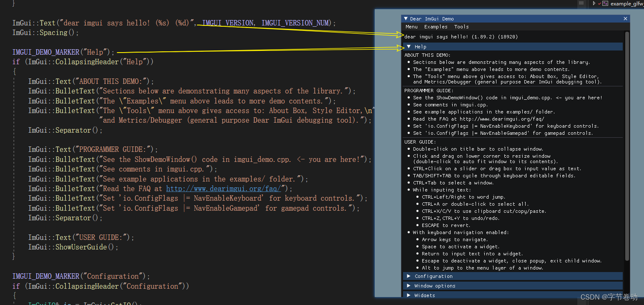Collapse Dear ImGui Demo window via title triangle
The image size is (644, 305).
point(406,19)
